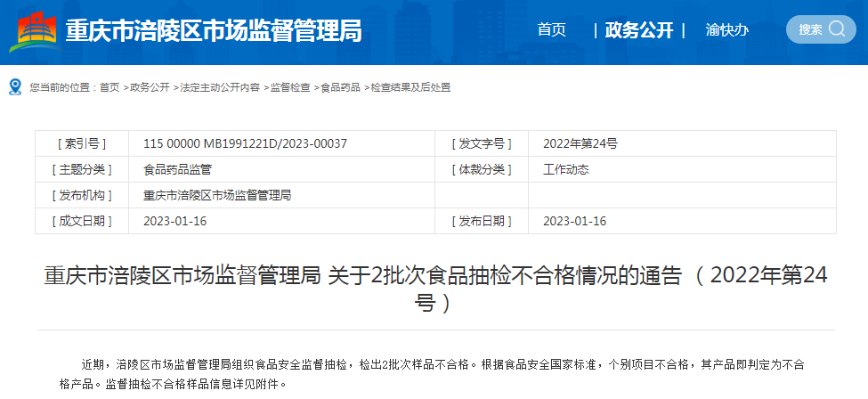Go to 首页 in the breadcrumb trail

pos(109,87)
